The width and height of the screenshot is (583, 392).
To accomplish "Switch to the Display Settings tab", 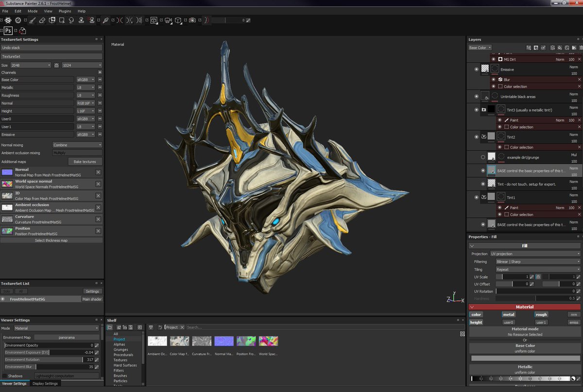I will click(x=45, y=384).
